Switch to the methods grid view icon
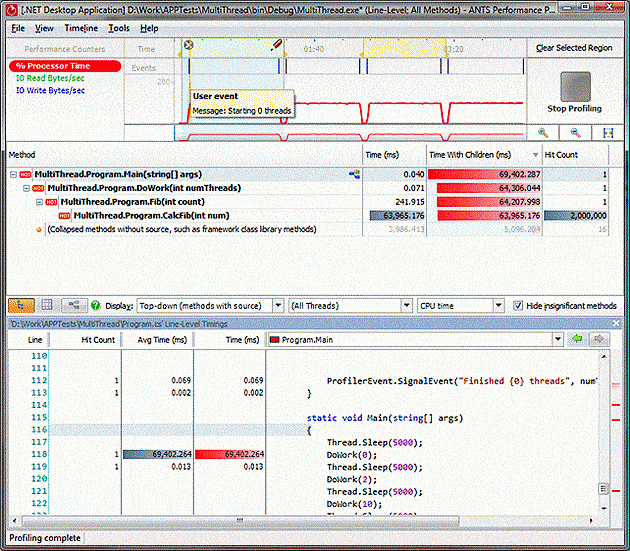630x551 pixels. click(x=47, y=306)
